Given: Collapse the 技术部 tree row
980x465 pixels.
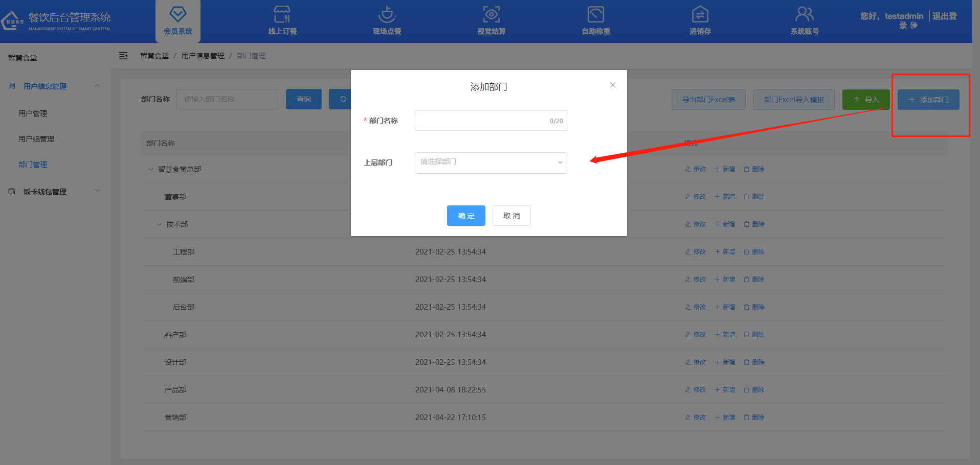Looking at the screenshot, I should point(159,224).
